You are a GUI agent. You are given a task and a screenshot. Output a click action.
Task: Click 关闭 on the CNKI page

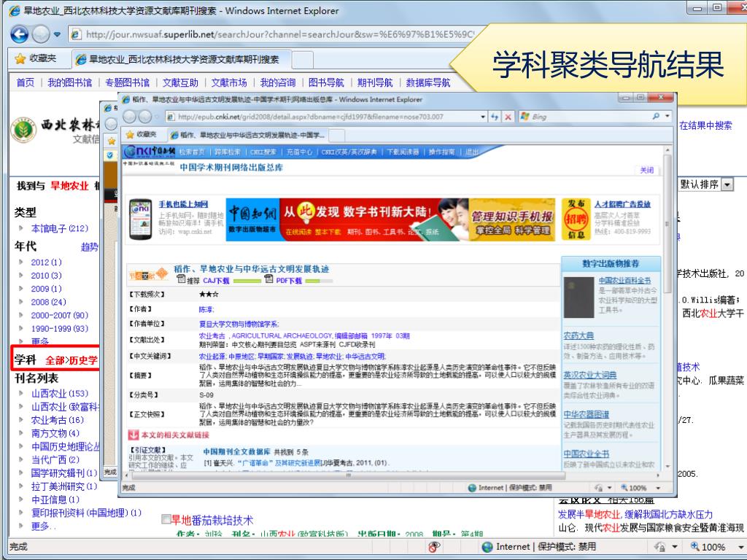646,170
